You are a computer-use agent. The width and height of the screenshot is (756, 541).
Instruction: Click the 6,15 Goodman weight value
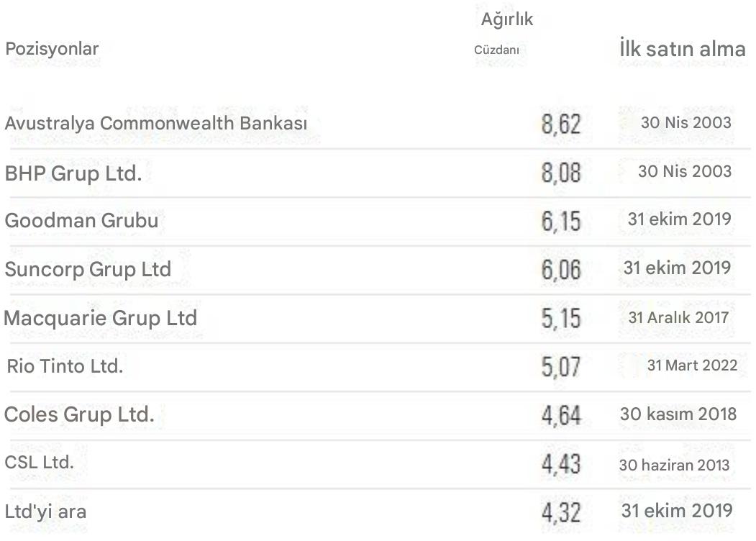561,221
